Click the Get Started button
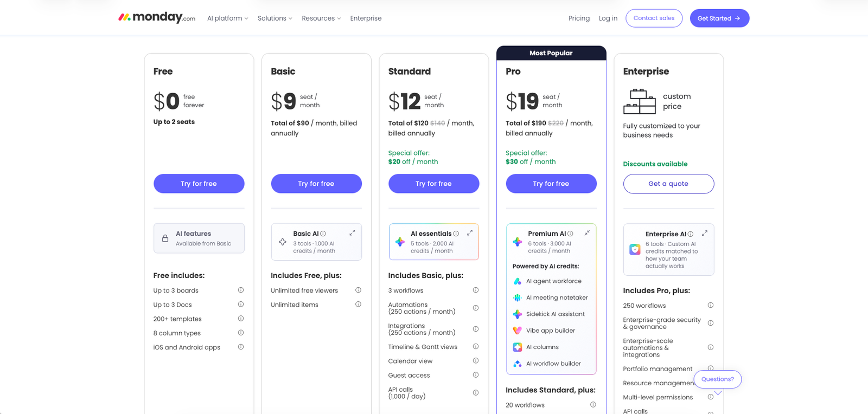 click(x=719, y=18)
